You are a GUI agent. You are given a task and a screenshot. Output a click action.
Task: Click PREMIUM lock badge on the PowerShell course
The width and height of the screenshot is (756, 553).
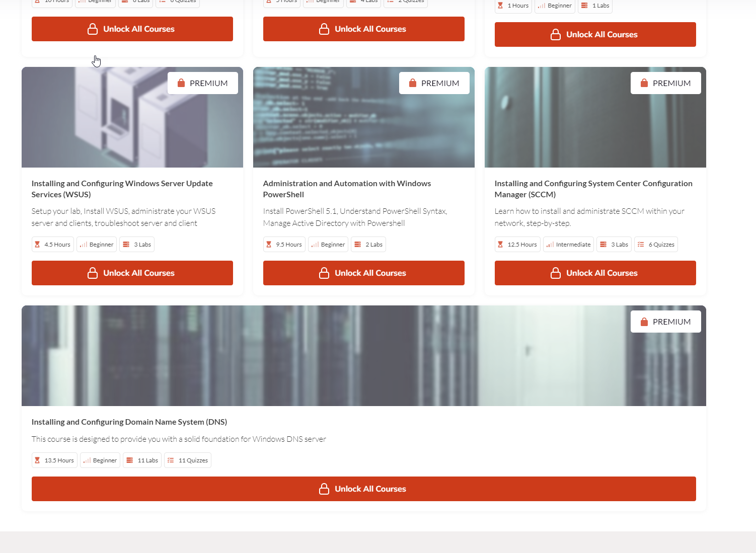(x=434, y=83)
